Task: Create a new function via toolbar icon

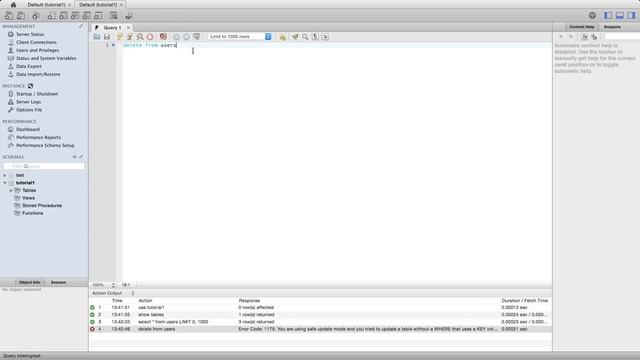Action: coord(98,16)
